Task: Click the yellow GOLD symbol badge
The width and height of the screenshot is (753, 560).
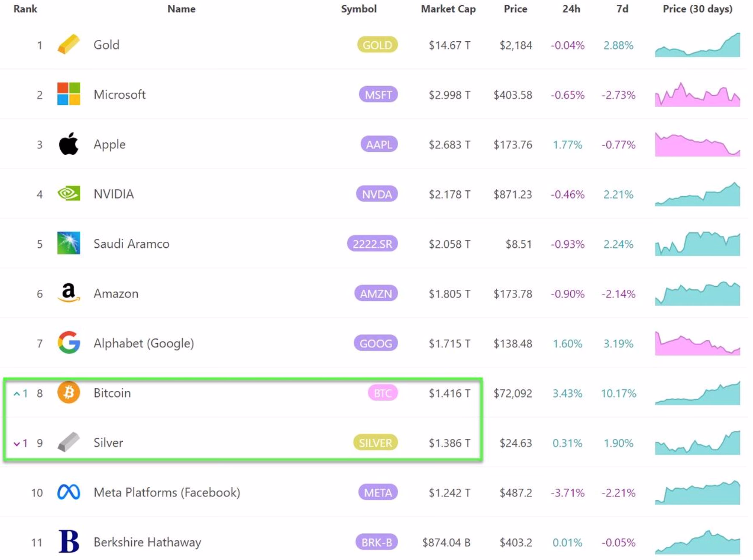Action: coord(377,45)
